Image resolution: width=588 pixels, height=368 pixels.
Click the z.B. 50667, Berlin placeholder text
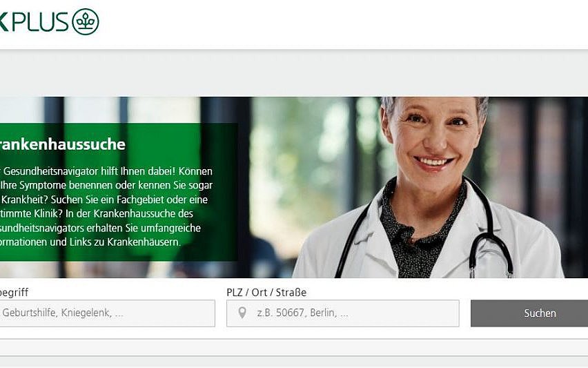(302, 313)
